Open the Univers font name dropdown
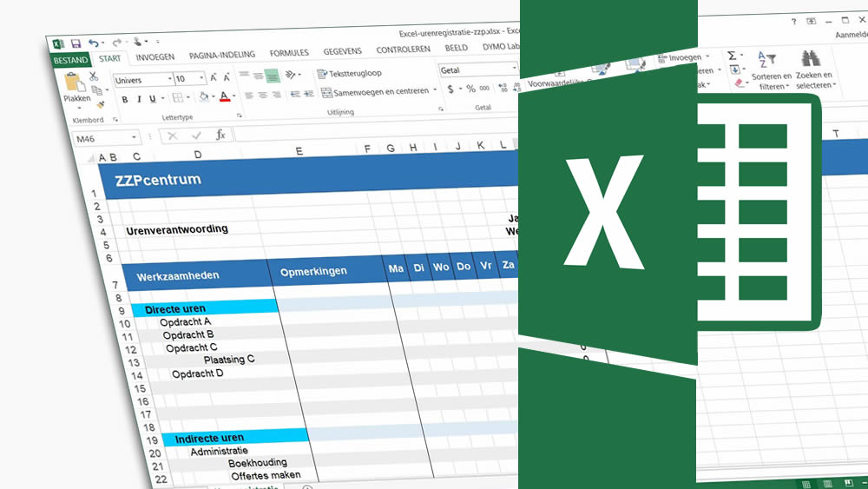 tap(169, 79)
